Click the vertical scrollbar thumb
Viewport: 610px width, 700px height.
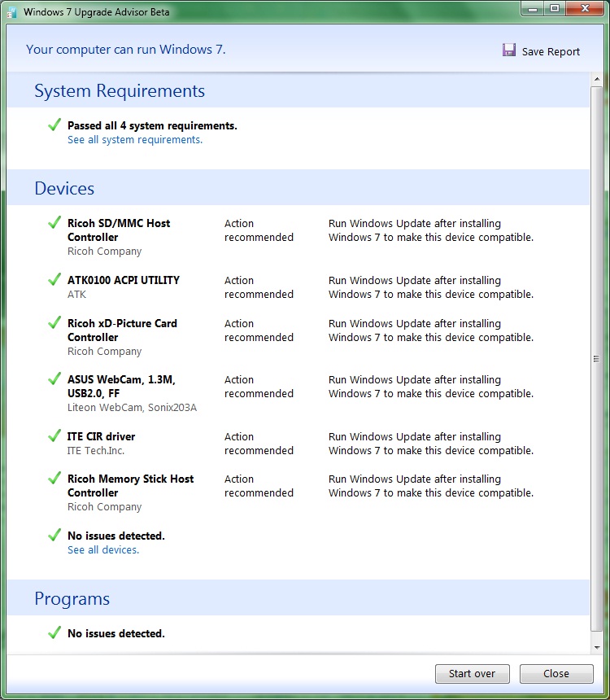pos(597,358)
